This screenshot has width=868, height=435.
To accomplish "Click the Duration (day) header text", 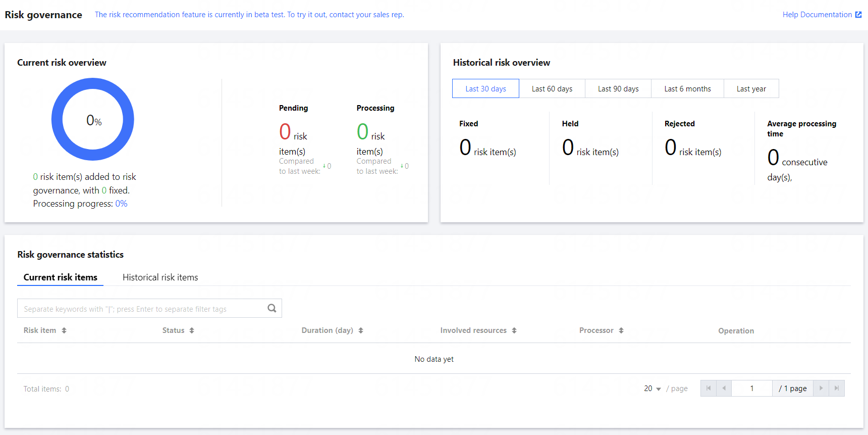I will (327, 330).
